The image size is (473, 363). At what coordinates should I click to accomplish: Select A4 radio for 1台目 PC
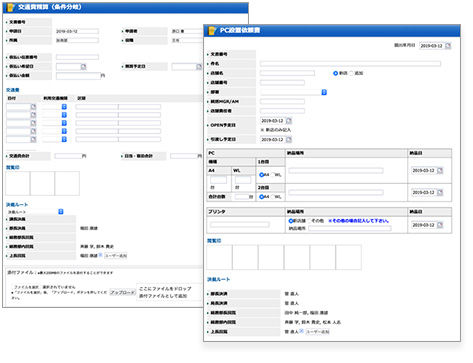pos(262,175)
